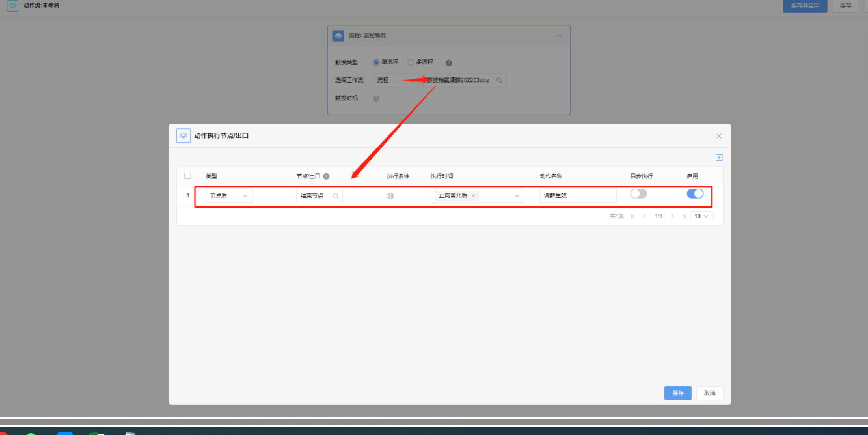Go to next page in dialog pagination
Screen dimensions: 868x435
(x=673, y=216)
